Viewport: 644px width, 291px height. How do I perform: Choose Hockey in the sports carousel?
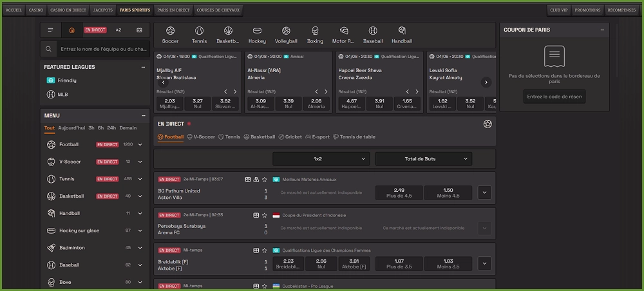[257, 35]
